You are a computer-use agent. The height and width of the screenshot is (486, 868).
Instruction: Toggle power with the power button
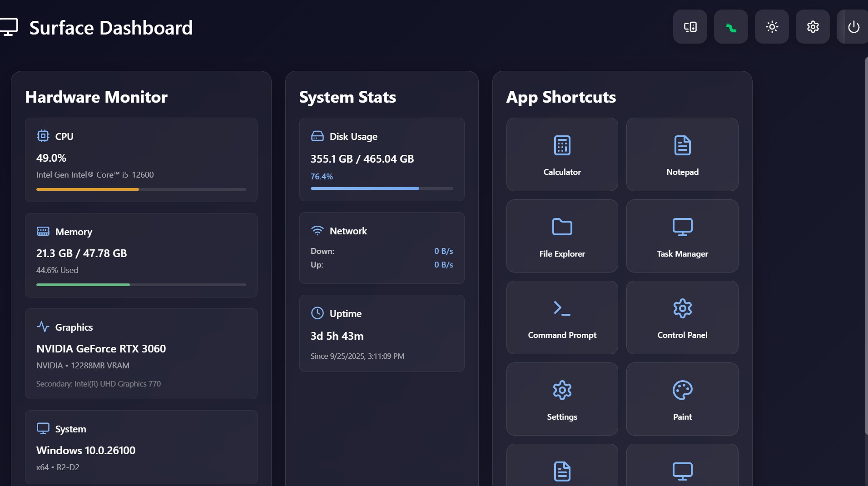(x=853, y=27)
